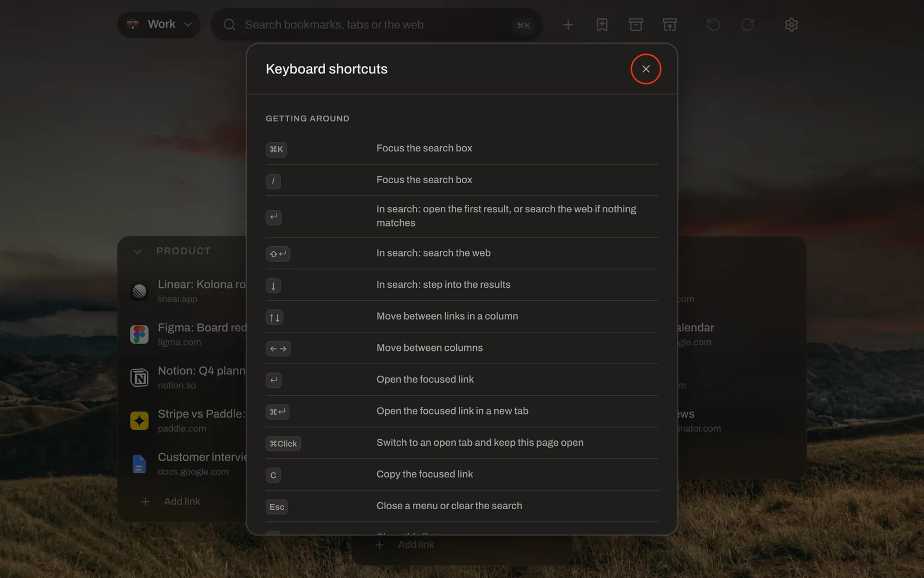
Task: Click the plus icon in the top toolbar
Action: (568, 25)
